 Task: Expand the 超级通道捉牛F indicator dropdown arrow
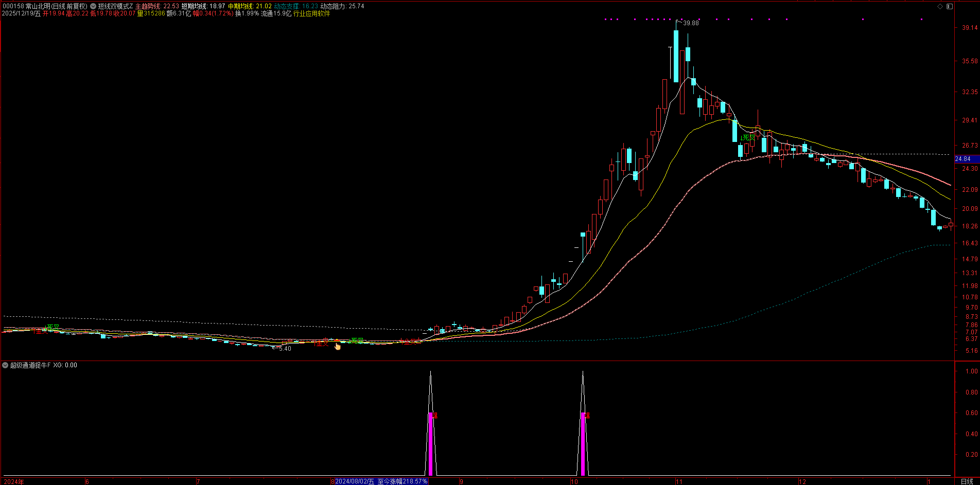point(5,365)
